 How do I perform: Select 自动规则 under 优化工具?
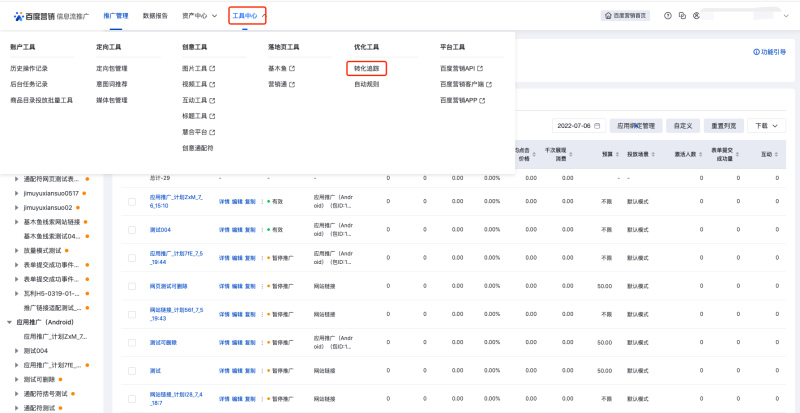tap(366, 84)
